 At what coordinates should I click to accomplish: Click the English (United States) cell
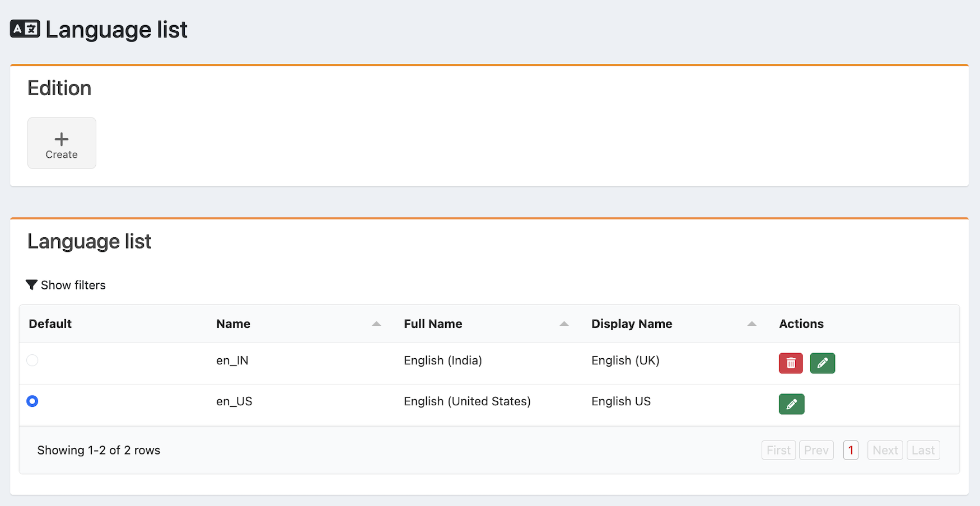coord(467,401)
